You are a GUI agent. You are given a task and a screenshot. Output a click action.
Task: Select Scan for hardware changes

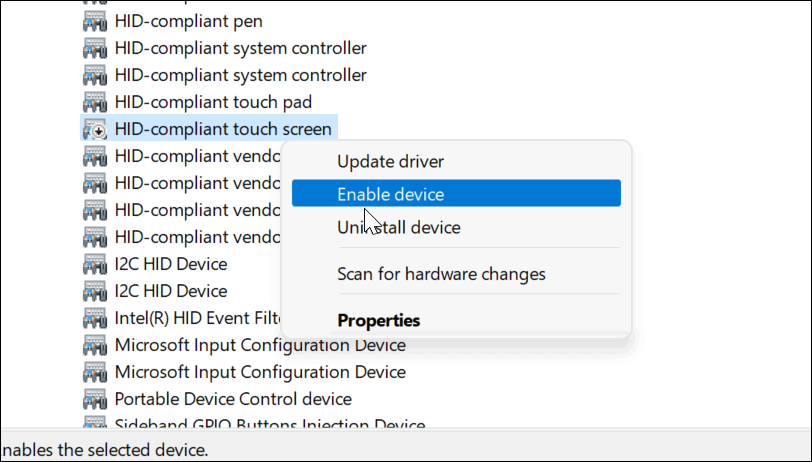[x=441, y=274]
